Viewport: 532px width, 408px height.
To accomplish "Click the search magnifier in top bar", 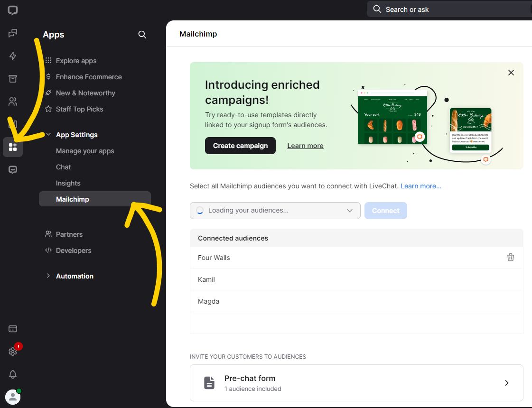I will [x=377, y=9].
